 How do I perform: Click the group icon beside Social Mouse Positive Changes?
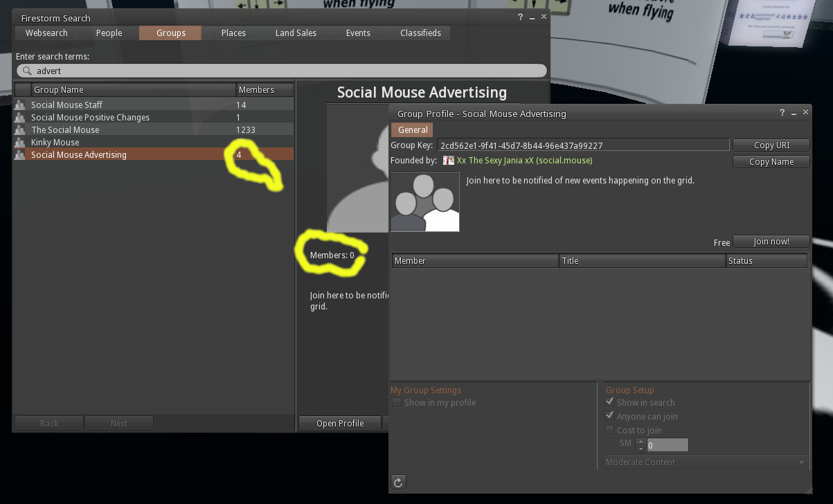[20, 117]
